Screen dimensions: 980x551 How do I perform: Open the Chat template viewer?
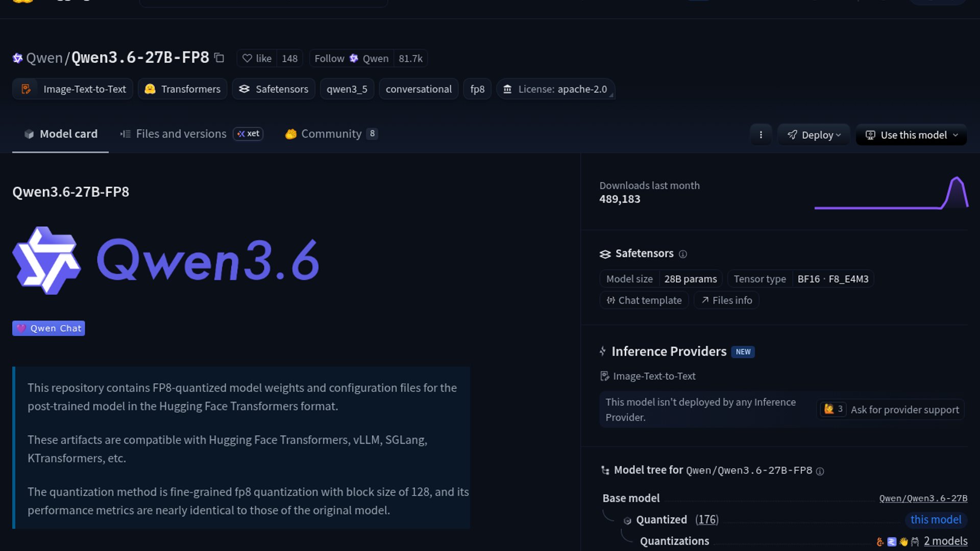point(644,300)
